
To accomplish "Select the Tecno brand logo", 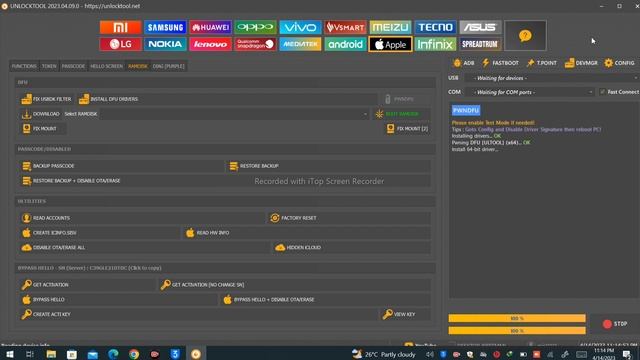I will (x=435, y=27).
